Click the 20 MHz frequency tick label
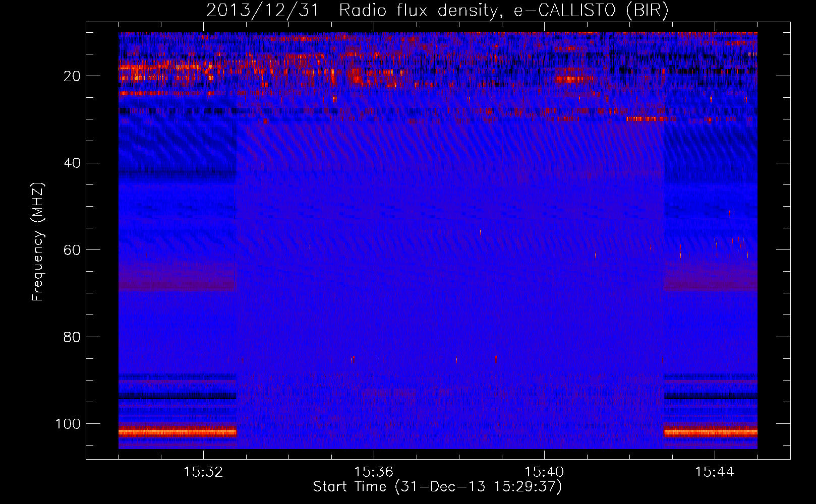Image resolution: width=816 pixels, height=504 pixels. pos(72,76)
